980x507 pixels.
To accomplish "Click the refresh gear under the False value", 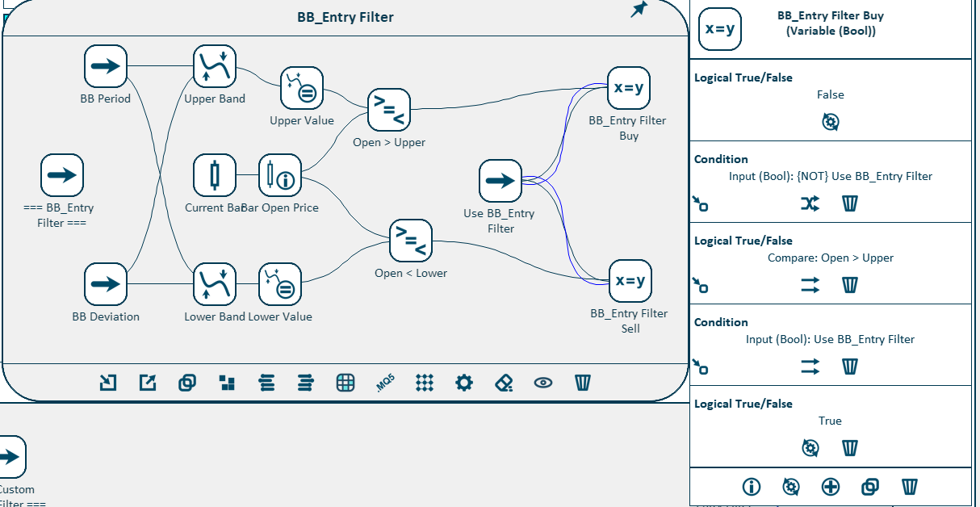I will pyautogui.click(x=831, y=122).
